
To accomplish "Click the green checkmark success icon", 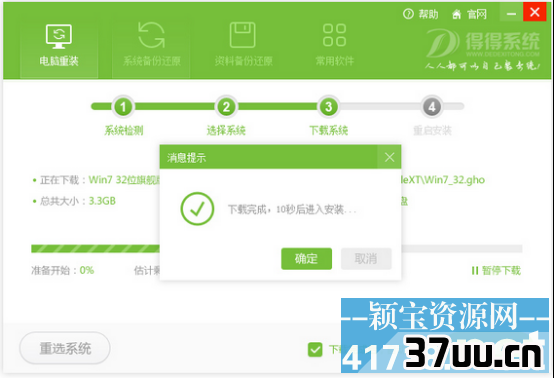I will pos(197,209).
